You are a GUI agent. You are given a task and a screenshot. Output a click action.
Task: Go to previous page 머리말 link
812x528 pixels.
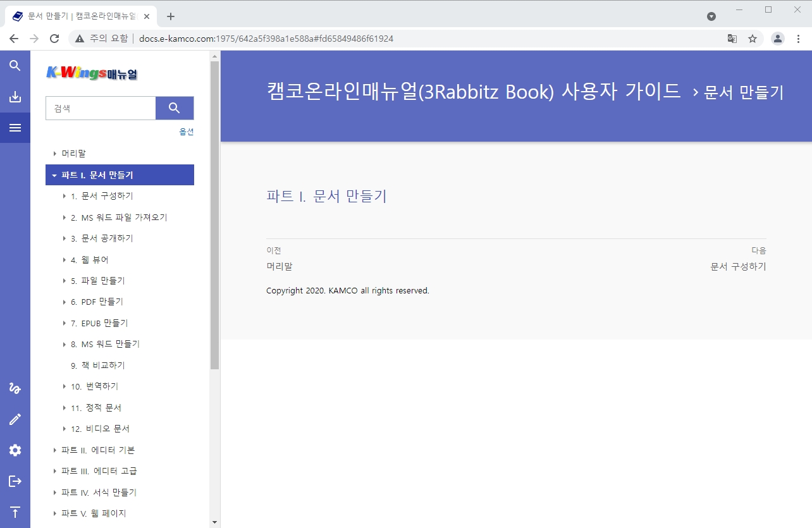(x=280, y=267)
